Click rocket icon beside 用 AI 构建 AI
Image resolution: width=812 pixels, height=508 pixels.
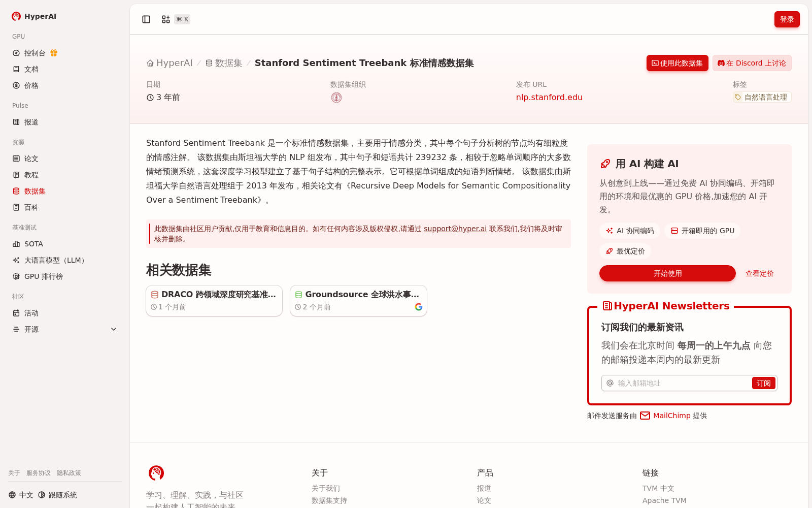[x=605, y=164]
